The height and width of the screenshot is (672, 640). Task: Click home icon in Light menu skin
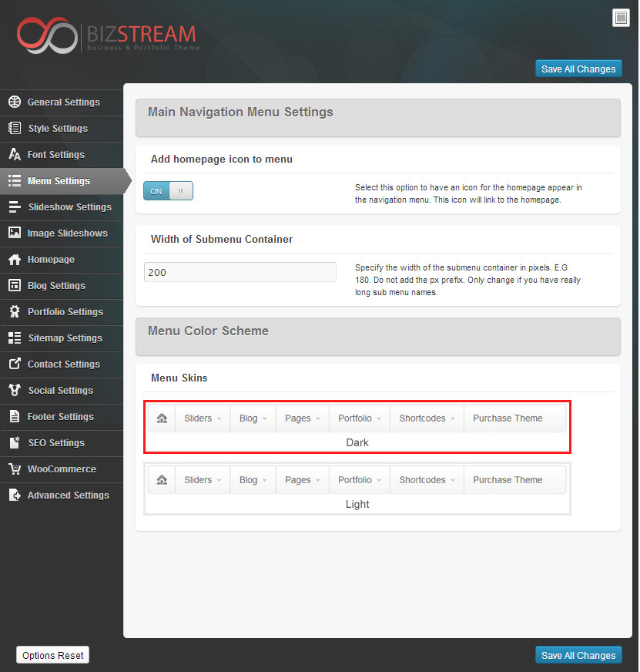click(x=162, y=480)
